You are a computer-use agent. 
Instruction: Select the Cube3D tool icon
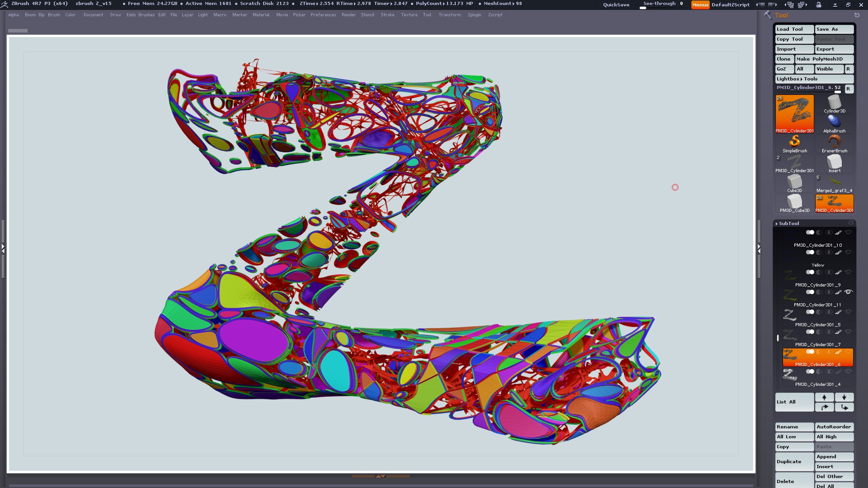pyautogui.click(x=794, y=183)
